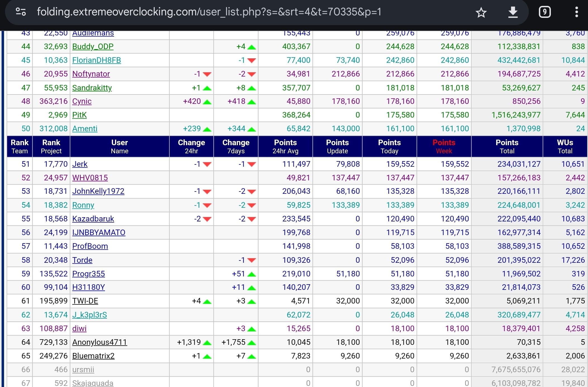
Task: Sort by Change 7days column header
Action: (236, 147)
